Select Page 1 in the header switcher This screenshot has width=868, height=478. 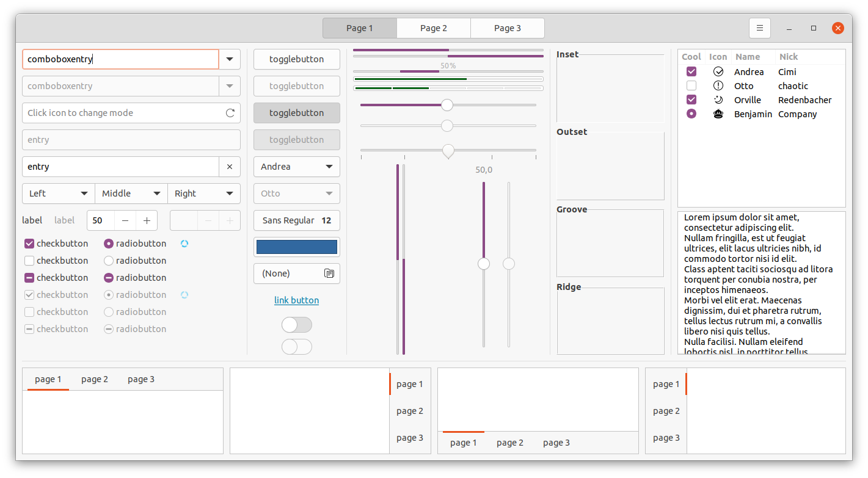(x=360, y=28)
